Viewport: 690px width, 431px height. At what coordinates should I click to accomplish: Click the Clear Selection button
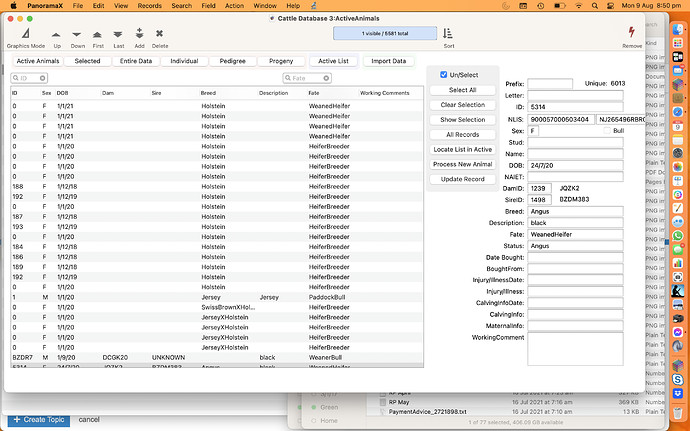462,105
